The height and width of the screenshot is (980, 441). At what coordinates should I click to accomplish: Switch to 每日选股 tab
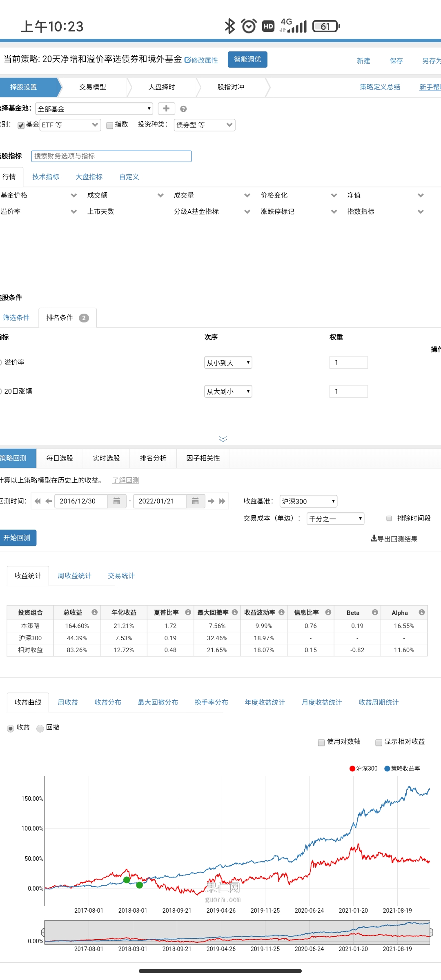click(60, 458)
